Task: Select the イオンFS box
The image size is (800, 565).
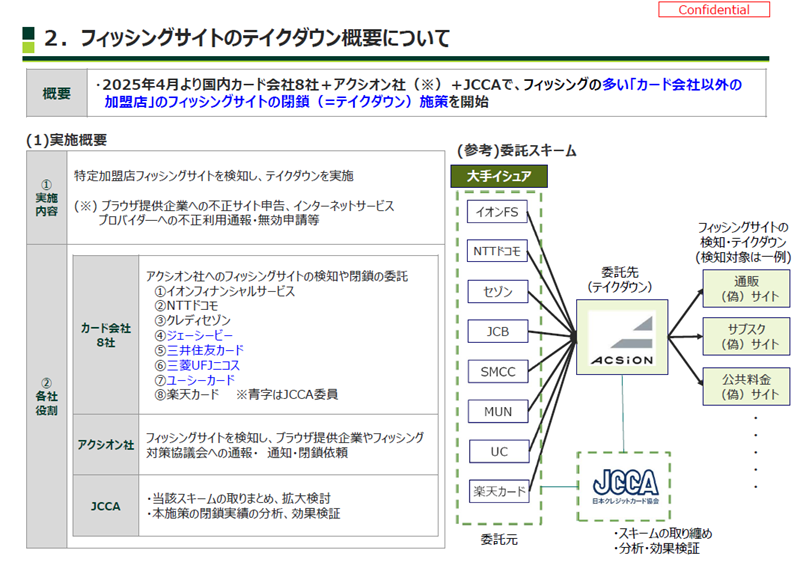Action: click(x=498, y=212)
